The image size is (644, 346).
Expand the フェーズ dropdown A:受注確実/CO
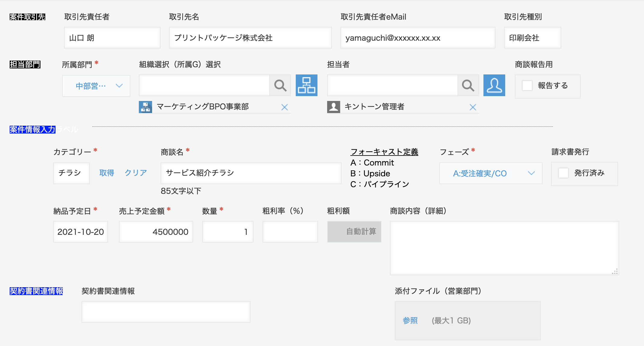491,173
